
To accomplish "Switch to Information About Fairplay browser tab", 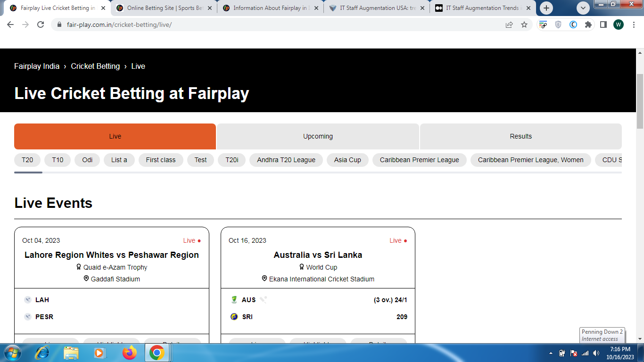I will pyautogui.click(x=270, y=8).
